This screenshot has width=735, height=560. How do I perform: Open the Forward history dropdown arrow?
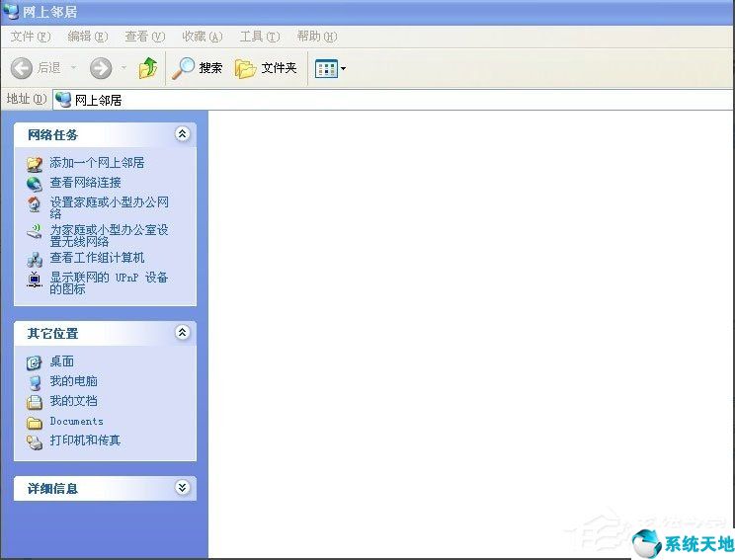pyautogui.click(x=123, y=68)
